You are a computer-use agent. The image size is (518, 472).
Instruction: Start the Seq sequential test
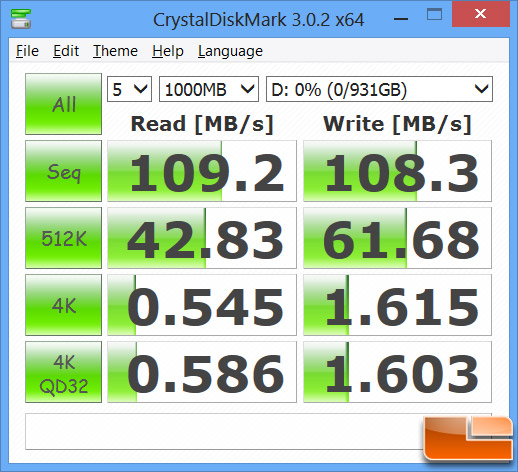click(x=63, y=171)
